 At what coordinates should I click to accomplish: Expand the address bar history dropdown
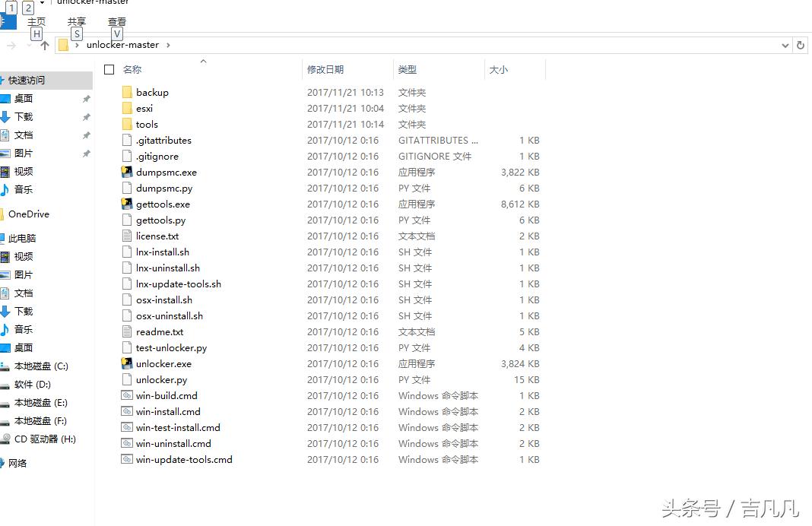[785, 45]
